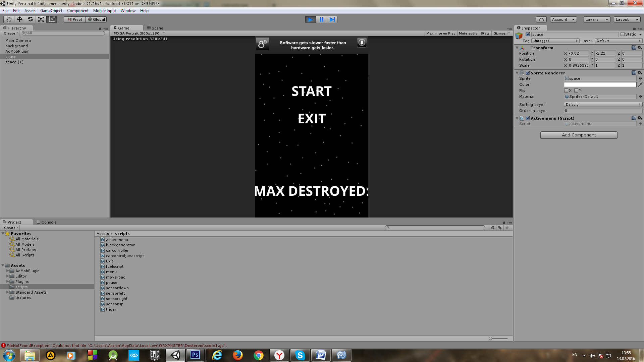Click the Step frame button

click(x=332, y=19)
